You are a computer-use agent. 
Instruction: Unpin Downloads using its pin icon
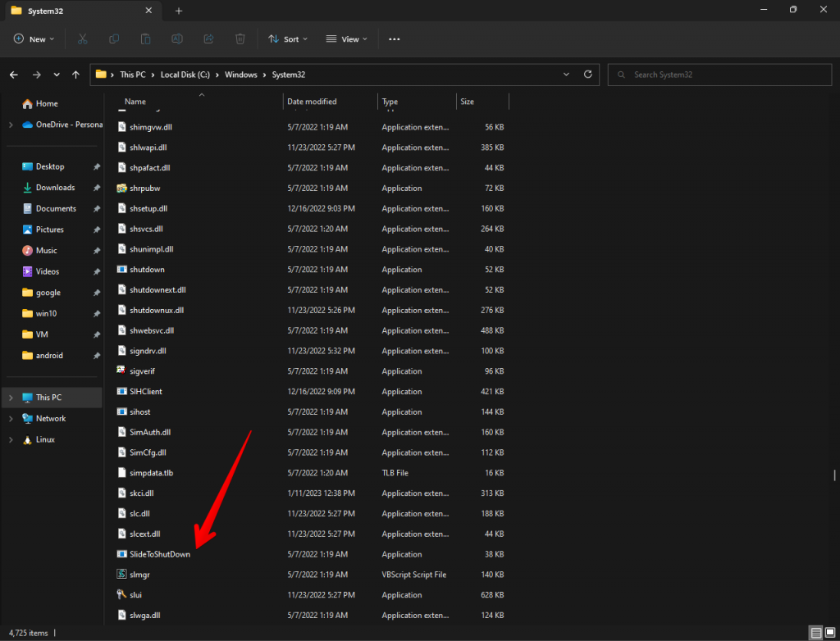click(97, 188)
